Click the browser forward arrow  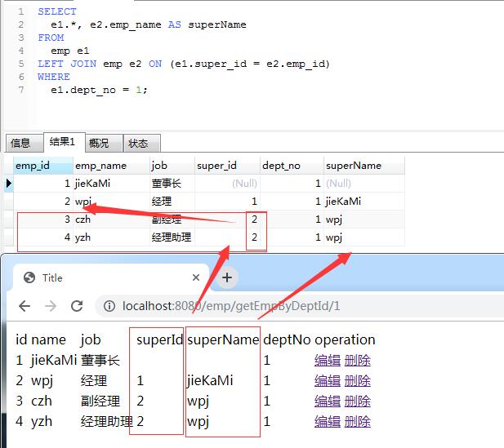[51, 306]
